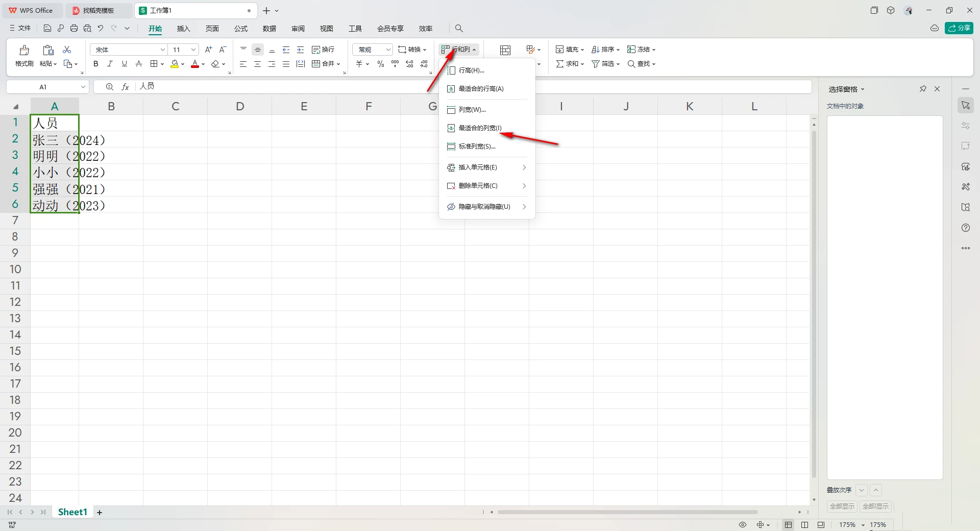
Task: Click the Save icon in quick toolbar
Action: 47,28
